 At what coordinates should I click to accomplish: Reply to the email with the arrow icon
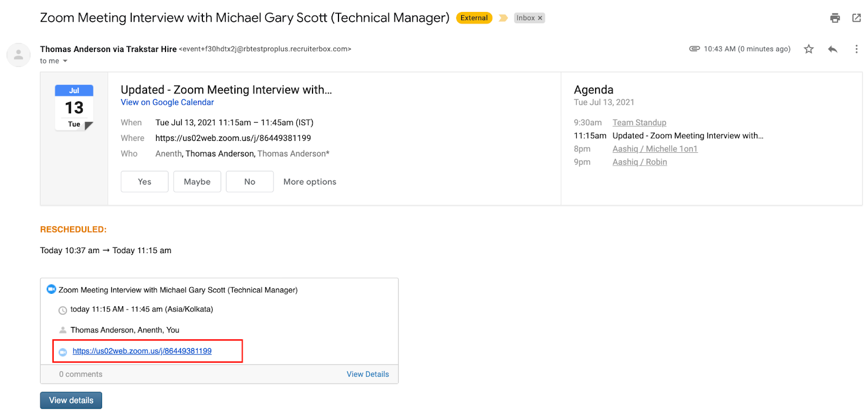[833, 49]
